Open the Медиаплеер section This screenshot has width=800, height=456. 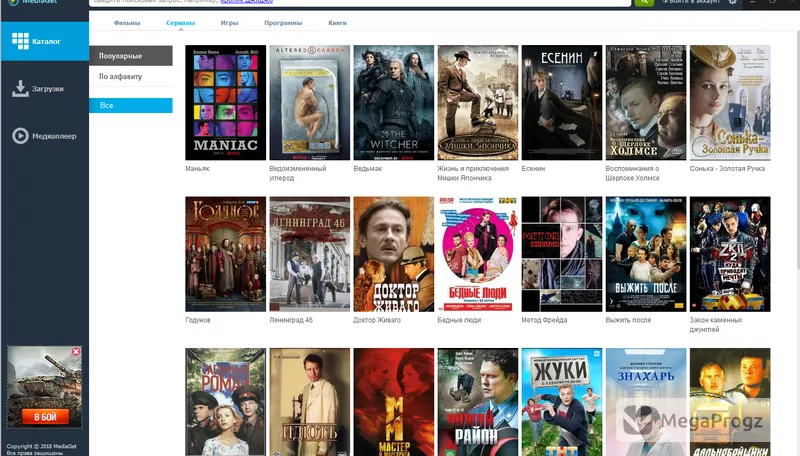tap(45, 136)
